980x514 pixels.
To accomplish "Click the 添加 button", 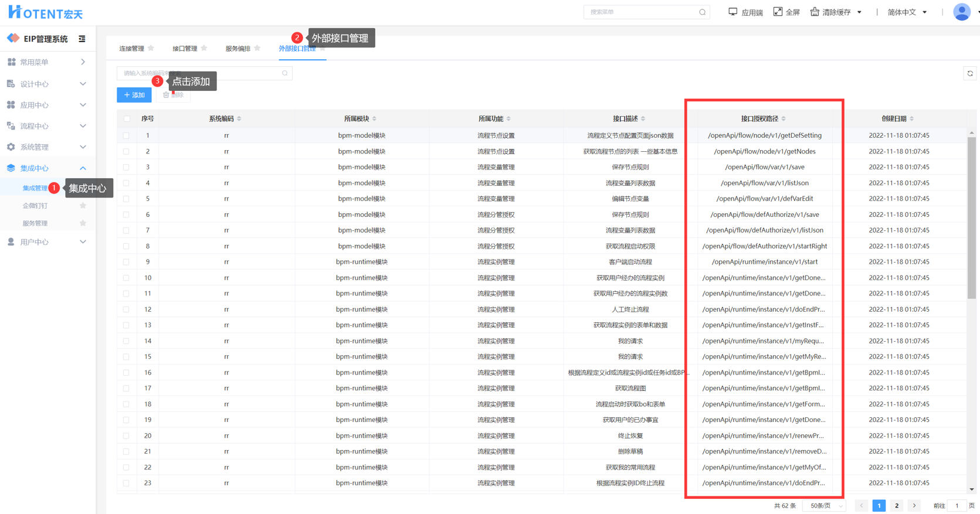I will (134, 95).
